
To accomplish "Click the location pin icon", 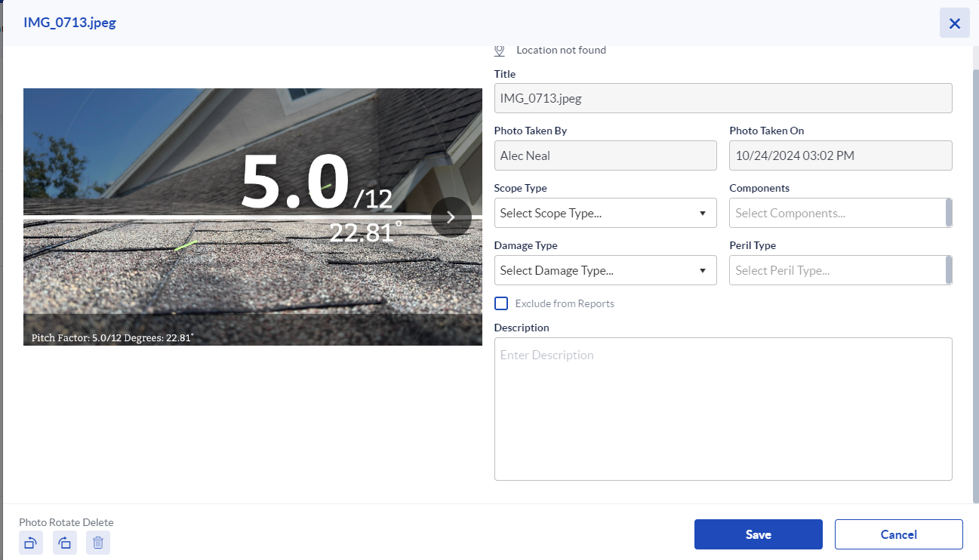I will click(x=500, y=51).
